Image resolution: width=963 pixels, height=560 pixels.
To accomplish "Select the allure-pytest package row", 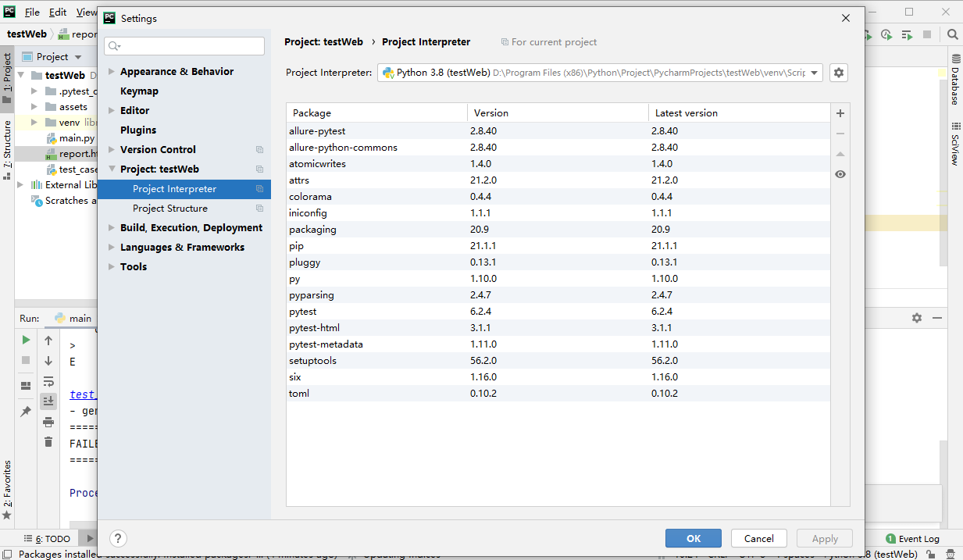I will pyautogui.click(x=558, y=131).
